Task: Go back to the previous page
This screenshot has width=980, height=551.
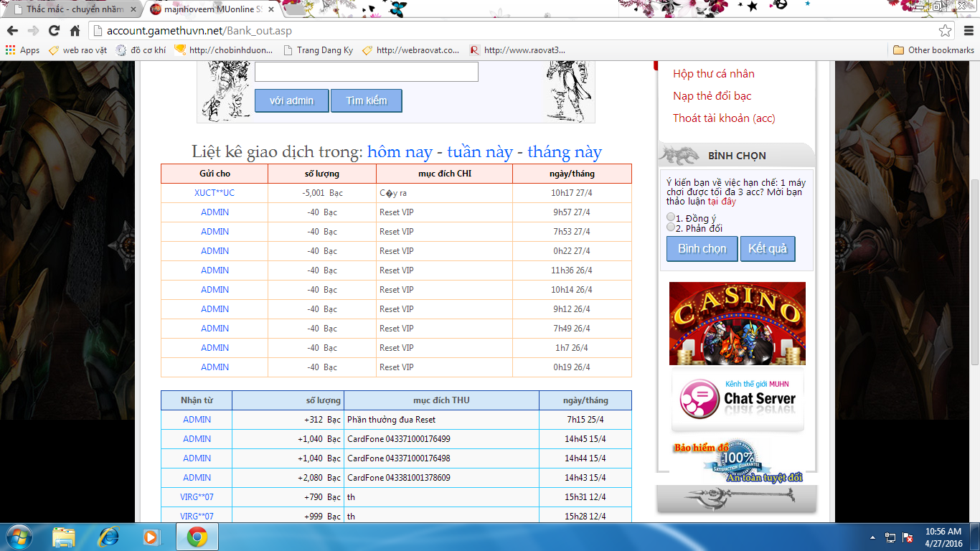Action: click(x=12, y=31)
